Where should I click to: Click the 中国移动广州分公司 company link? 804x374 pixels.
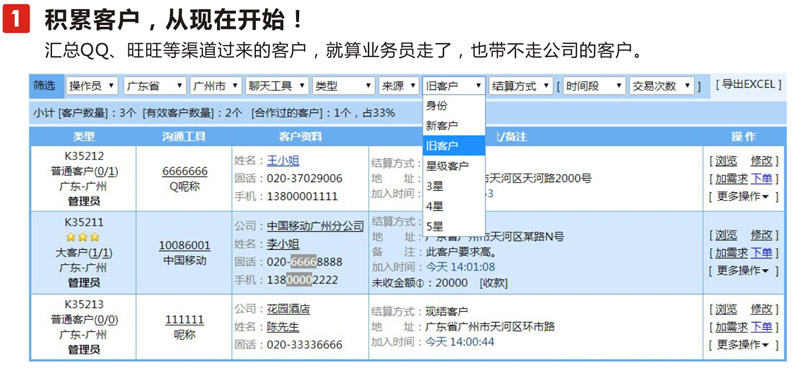[315, 226]
